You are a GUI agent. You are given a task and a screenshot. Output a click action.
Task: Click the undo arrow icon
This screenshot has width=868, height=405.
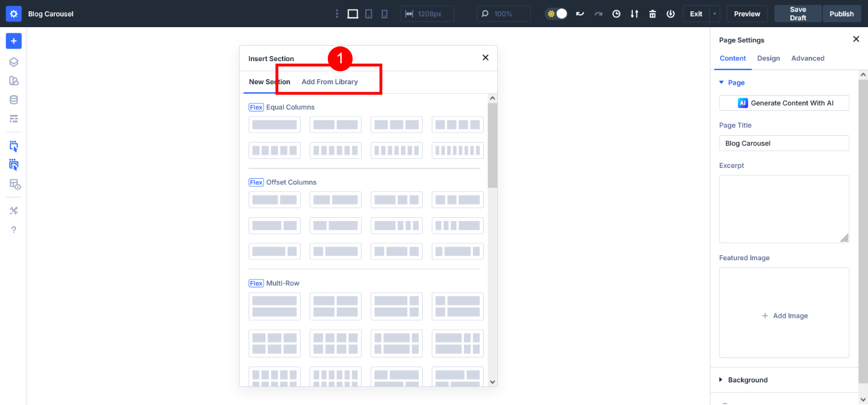click(x=580, y=14)
